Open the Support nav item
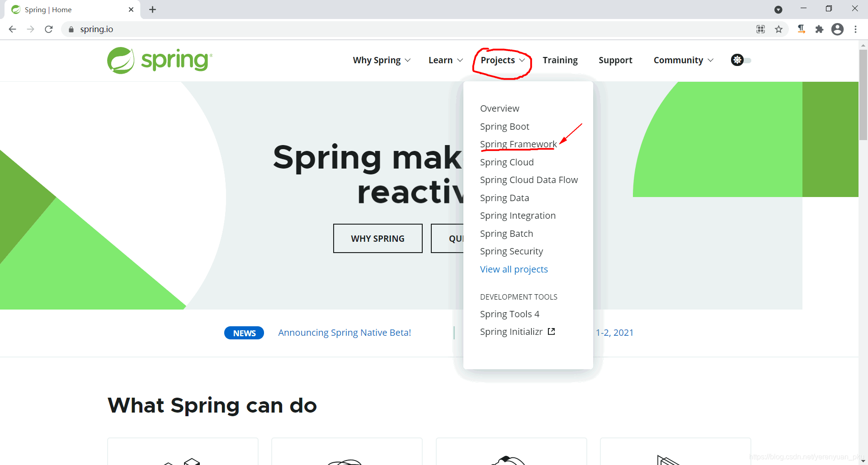 click(x=615, y=60)
